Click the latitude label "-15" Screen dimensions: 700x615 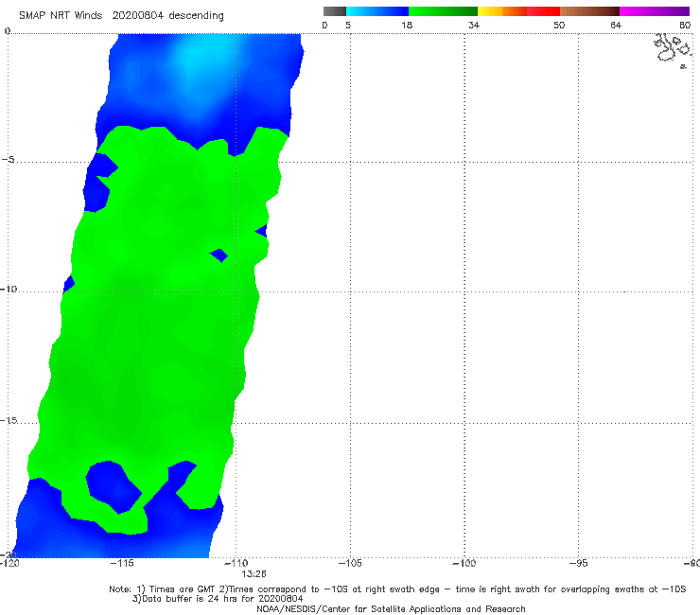pos(9,420)
